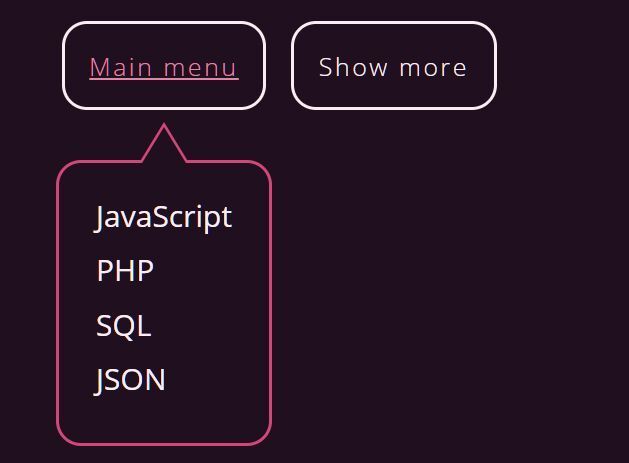Click the rounded outline button labeled Show more
629x463 pixels.
[394, 65]
